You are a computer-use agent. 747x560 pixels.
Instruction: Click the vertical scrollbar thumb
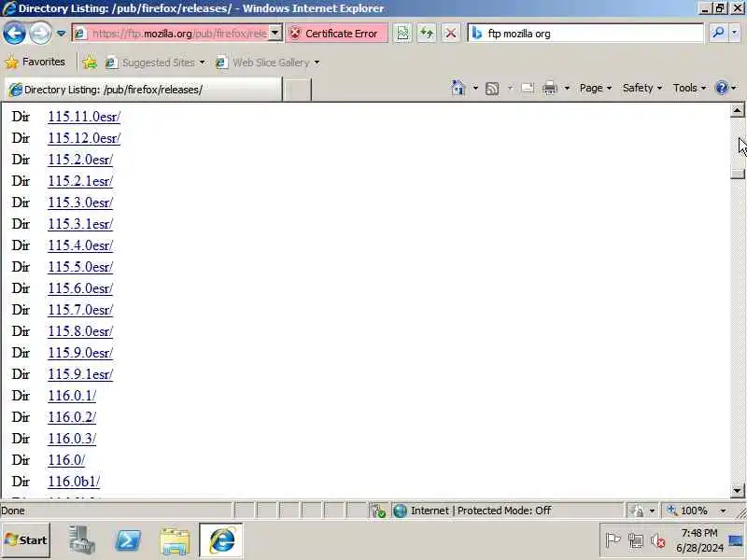tap(737, 174)
